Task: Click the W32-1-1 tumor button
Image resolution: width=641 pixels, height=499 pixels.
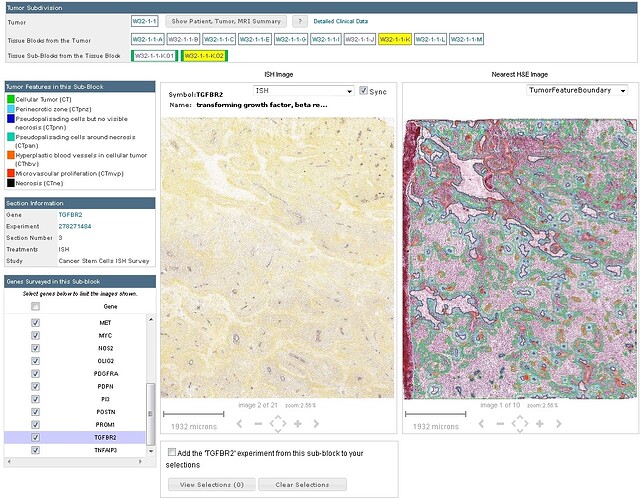Action: point(145,21)
